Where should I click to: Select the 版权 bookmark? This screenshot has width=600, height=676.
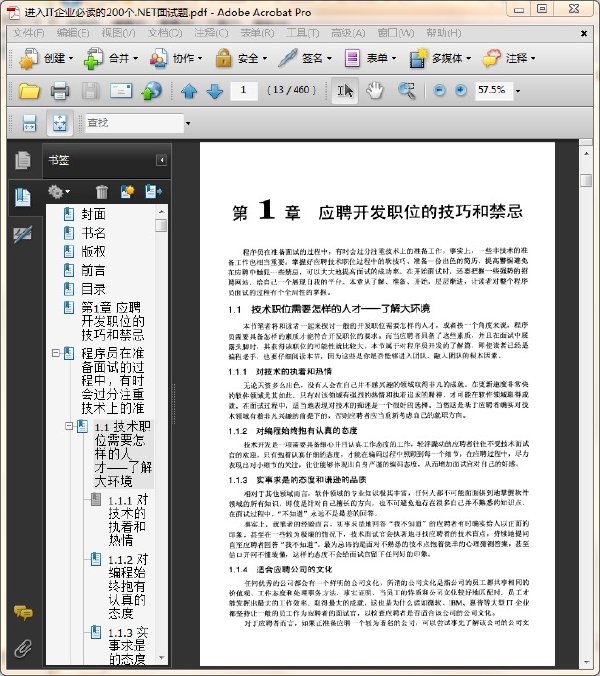tap(93, 251)
